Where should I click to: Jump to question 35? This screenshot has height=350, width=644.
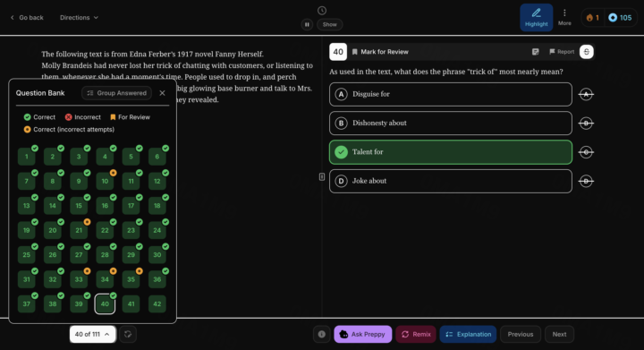131,279
